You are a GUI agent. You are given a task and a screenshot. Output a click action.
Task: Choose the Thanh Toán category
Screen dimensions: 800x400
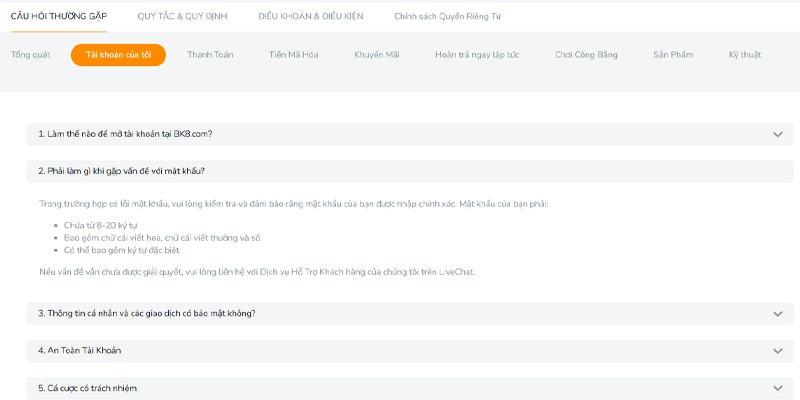click(x=210, y=55)
